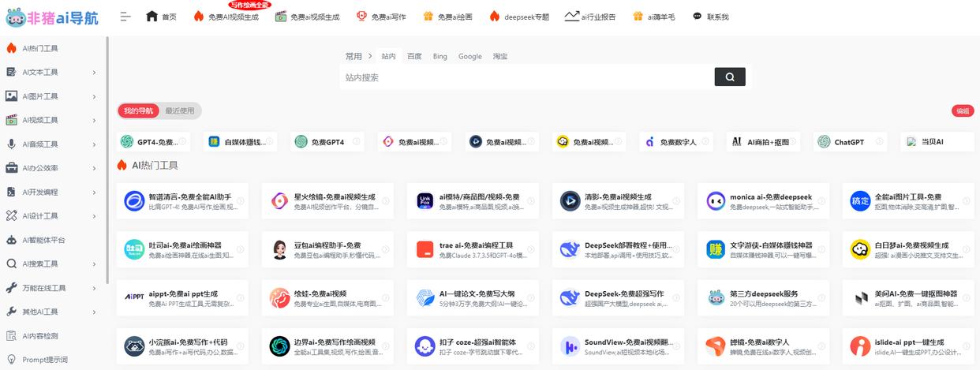Click the trae ai red icon
The image size is (980, 370).
tap(425, 250)
